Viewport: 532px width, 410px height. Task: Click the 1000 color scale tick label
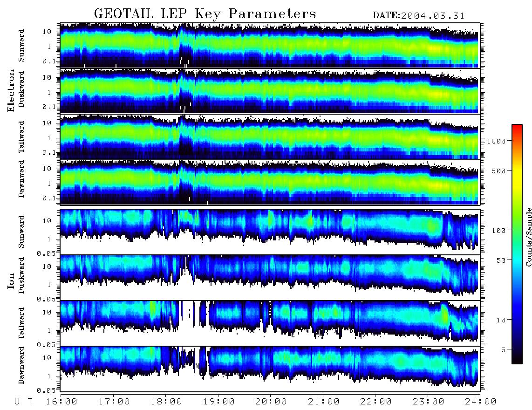click(496, 141)
